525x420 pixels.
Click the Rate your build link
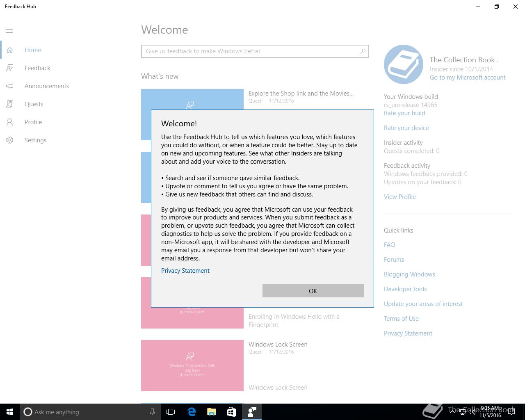[x=404, y=113]
